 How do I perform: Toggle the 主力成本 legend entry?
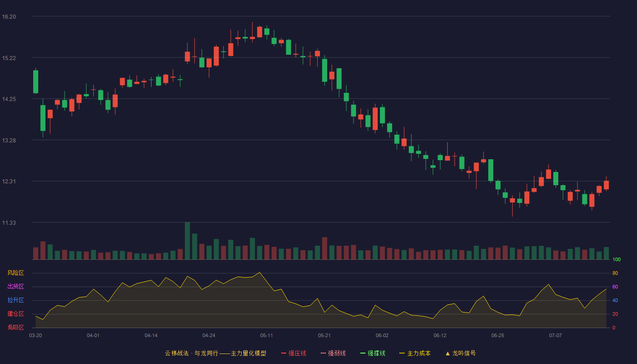tap(415, 353)
